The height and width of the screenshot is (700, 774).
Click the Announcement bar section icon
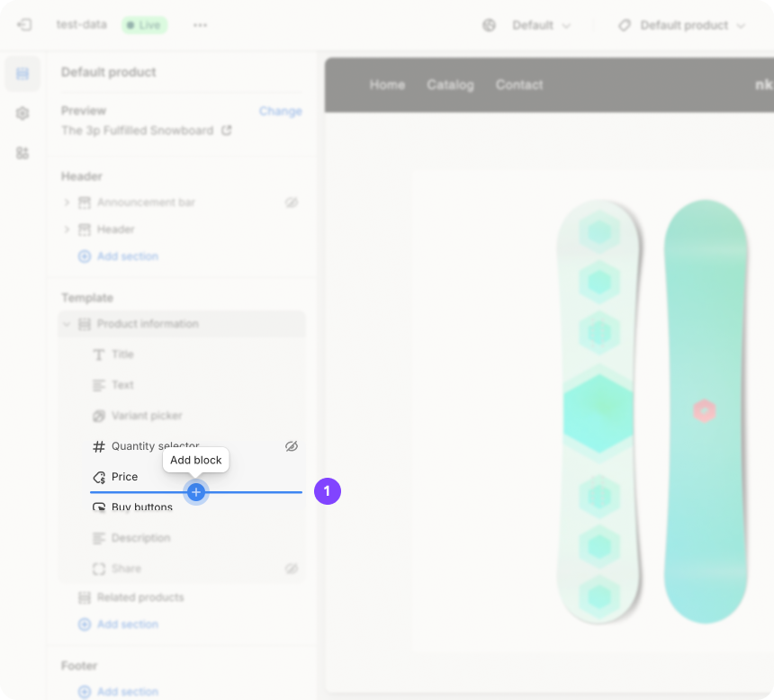coord(85,202)
